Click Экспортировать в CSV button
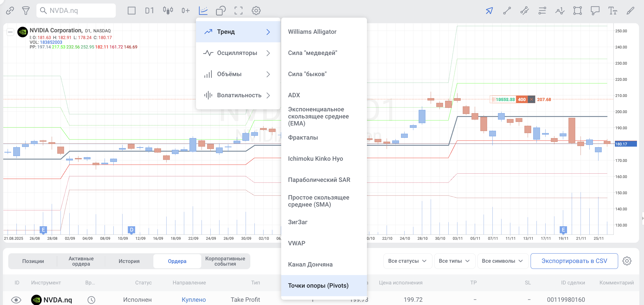This screenshot has height=305, width=644. [574, 261]
